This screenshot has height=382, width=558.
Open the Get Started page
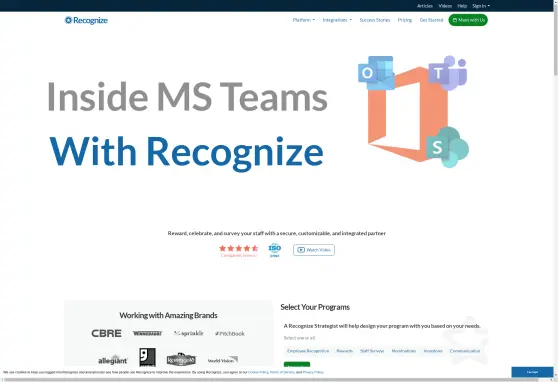(x=431, y=20)
